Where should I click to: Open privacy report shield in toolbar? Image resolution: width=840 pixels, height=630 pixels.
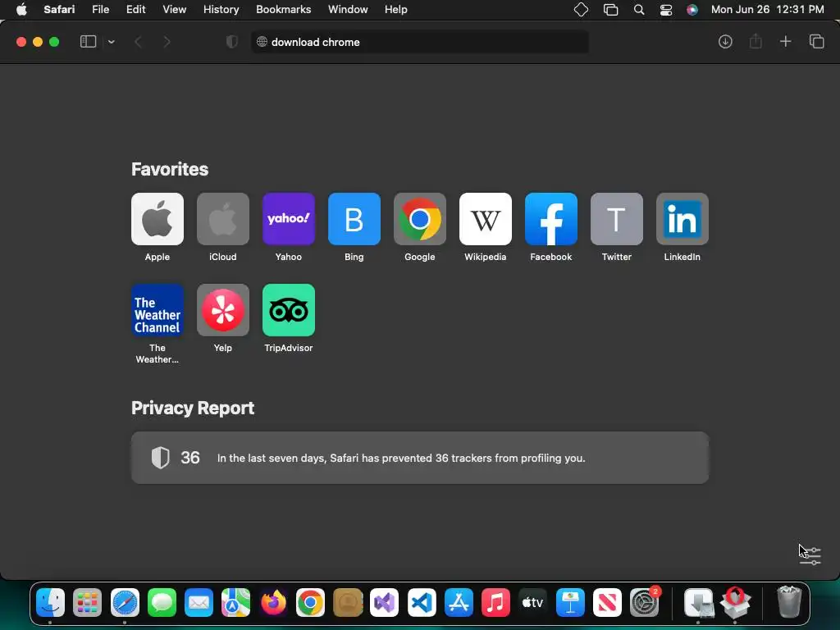[x=231, y=42]
